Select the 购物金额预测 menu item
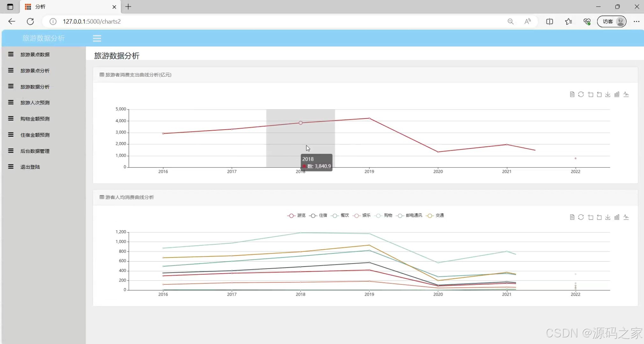 [35, 119]
